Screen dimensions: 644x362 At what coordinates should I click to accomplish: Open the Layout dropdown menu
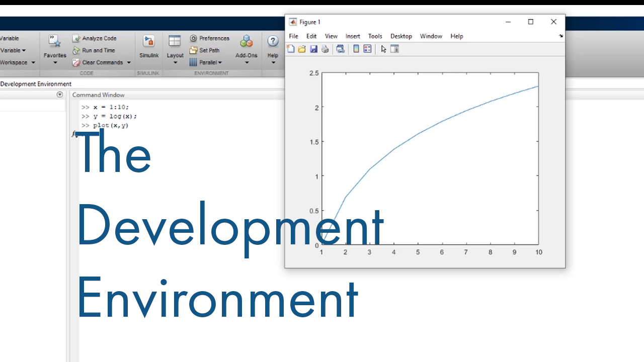pos(175,63)
